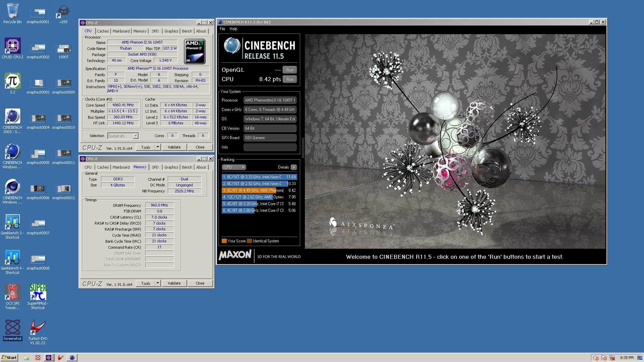Open file explorer from taskbar quick launch
Viewport: 644px width, 362px height.
click(26, 358)
